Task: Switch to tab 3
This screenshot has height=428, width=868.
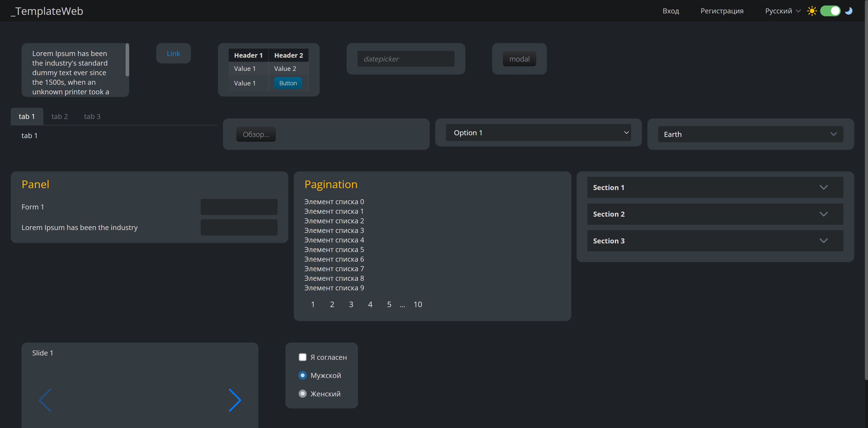Action: (x=92, y=116)
